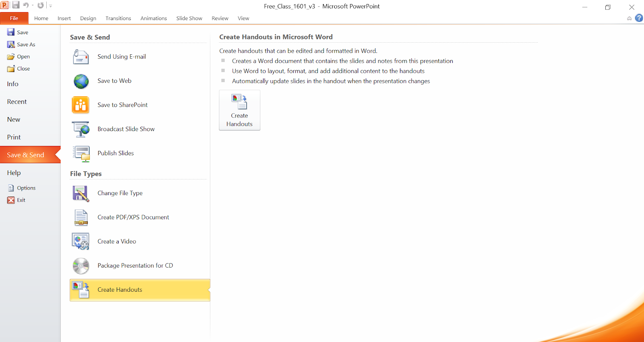Choose the Create a Video icon
This screenshot has width=644, height=342.
(x=80, y=241)
